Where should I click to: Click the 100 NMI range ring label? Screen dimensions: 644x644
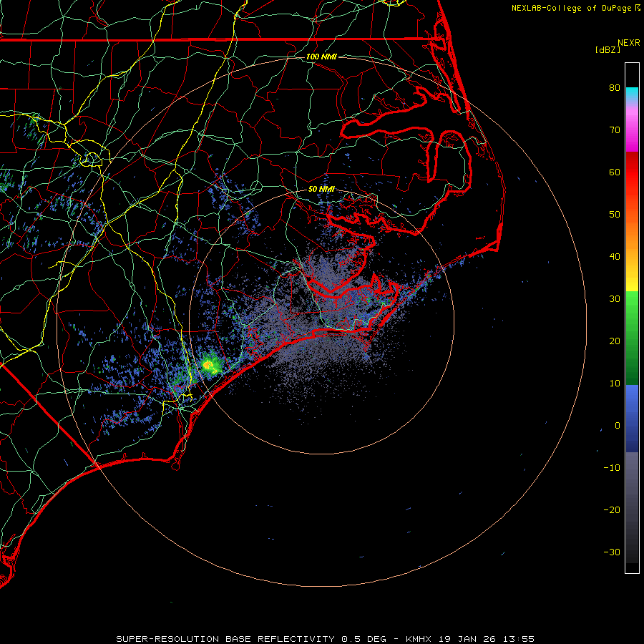pyautogui.click(x=321, y=57)
